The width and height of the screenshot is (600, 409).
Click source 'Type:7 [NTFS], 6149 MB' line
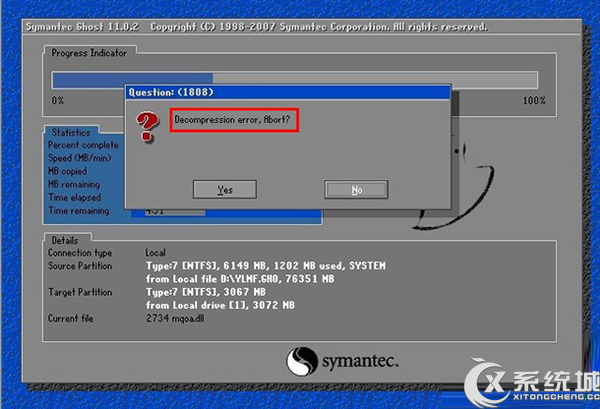(266, 266)
